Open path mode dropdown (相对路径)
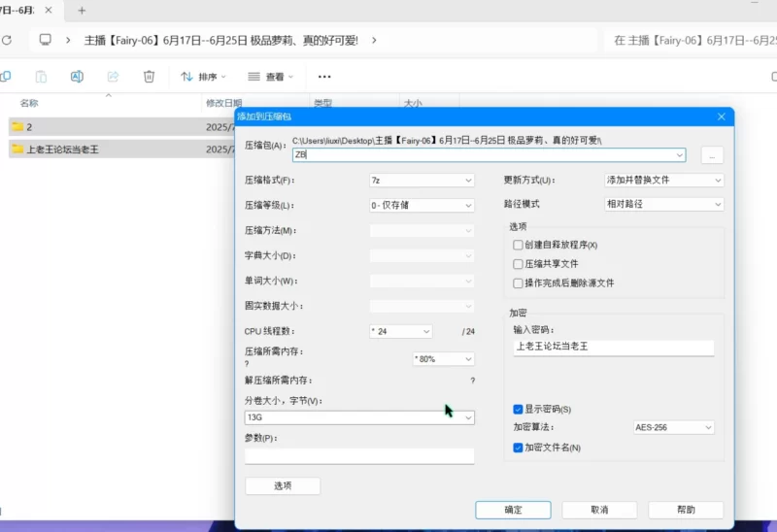This screenshot has width=777, height=532. [x=664, y=204]
